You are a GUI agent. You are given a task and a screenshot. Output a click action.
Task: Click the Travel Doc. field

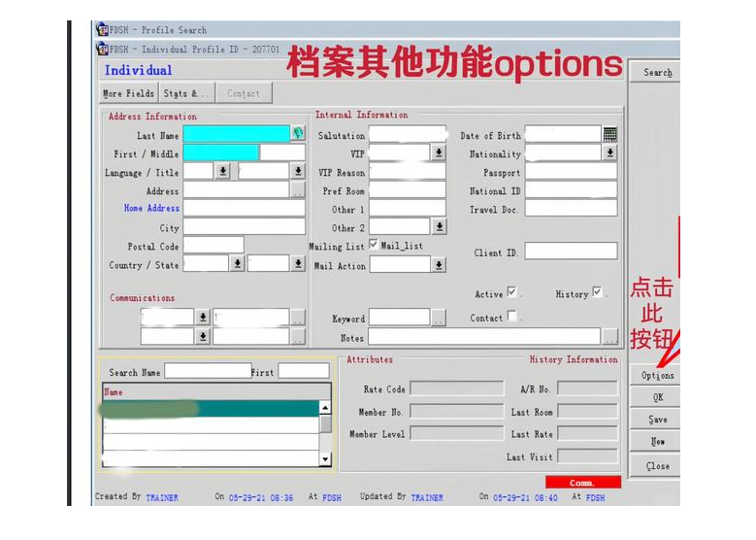571,208
